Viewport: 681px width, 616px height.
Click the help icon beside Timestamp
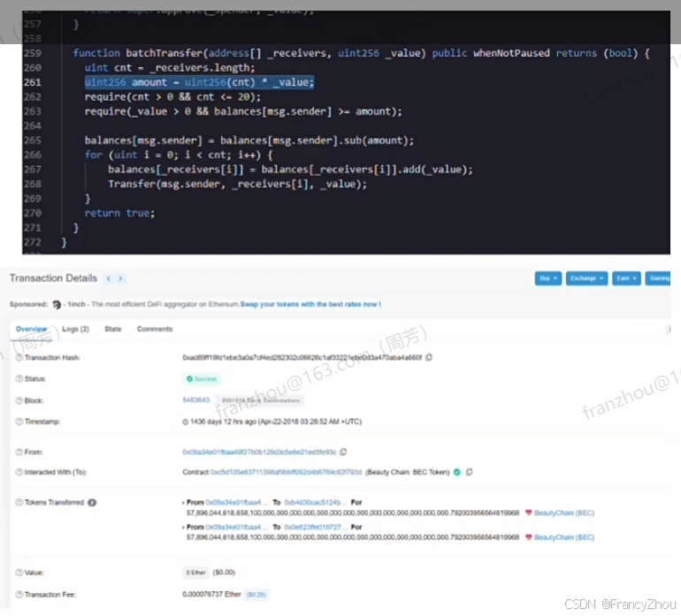coord(19,421)
